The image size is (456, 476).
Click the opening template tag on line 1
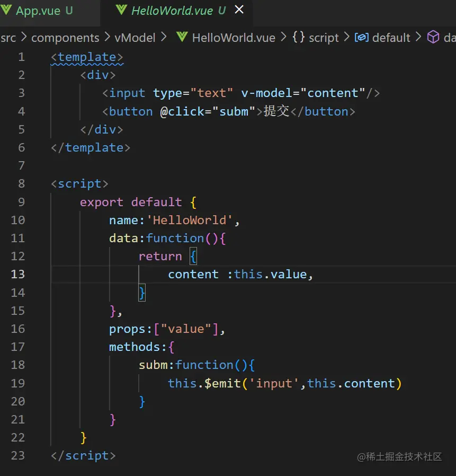point(87,57)
